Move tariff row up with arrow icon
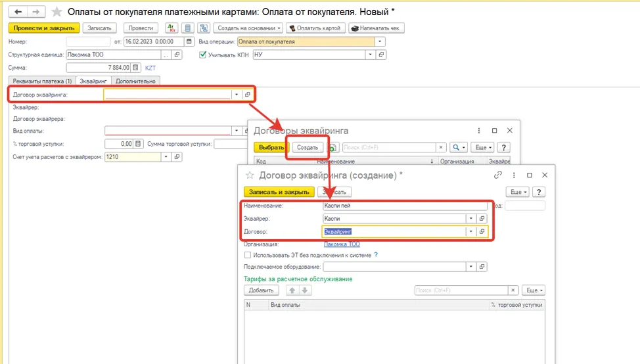This screenshot has width=640, height=364. click(292, 290)
